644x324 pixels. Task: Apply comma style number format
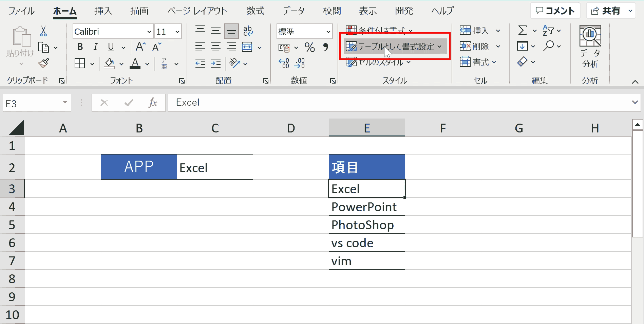(326, 47)
